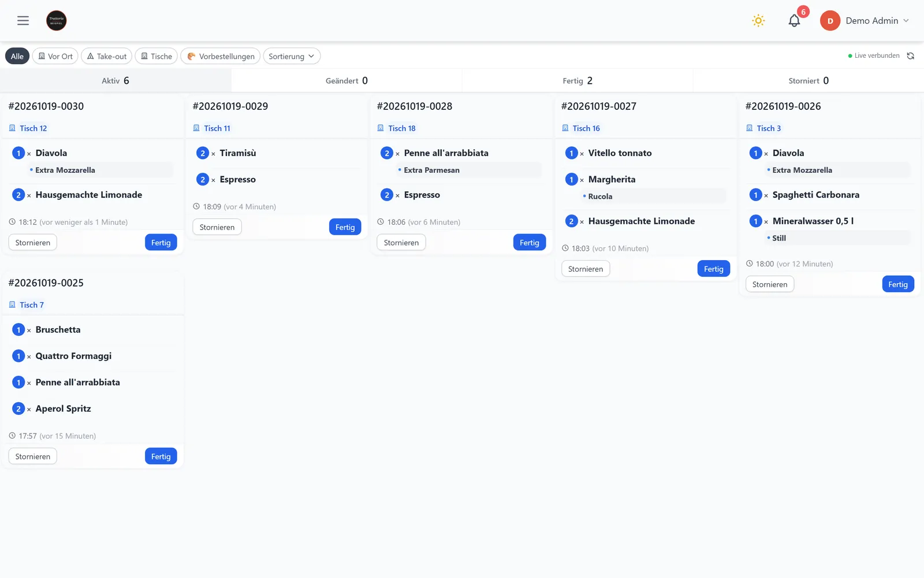Viewport: 924px width, 578px height.
Task: Open the Sortierung dropdown
Action: (292, 56)
